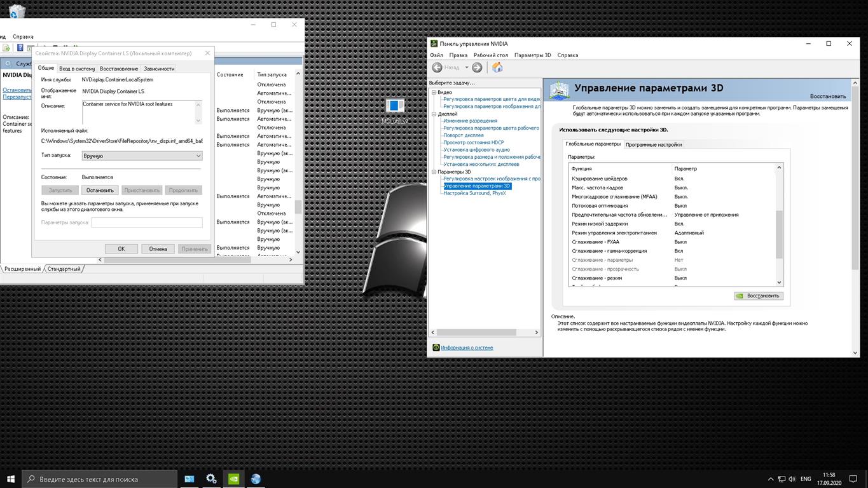Select Режим управления электропитанием row
The height and width of the screenshot is (488, 868).
click(672, 233)
